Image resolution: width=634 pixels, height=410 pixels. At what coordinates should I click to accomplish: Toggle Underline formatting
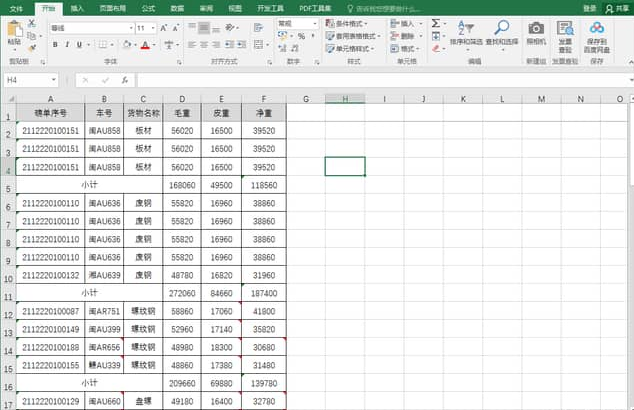click(x=79, y=44)
